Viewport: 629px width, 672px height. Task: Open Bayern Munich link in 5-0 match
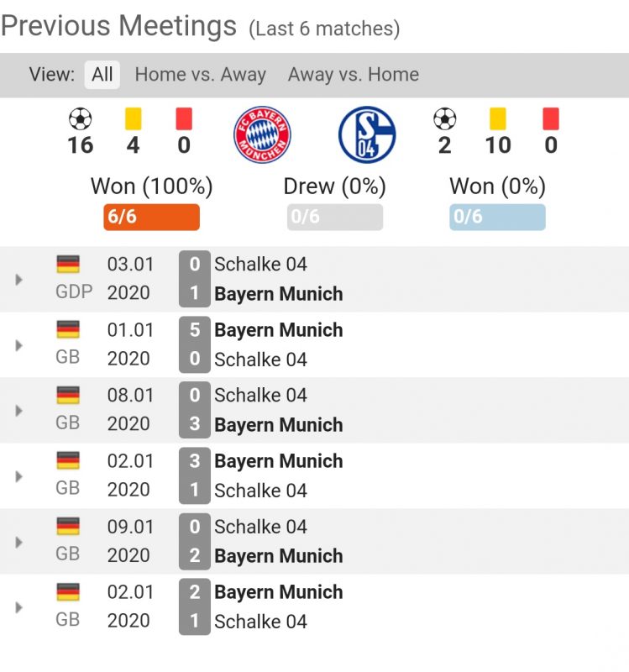[x=278, y=330]
